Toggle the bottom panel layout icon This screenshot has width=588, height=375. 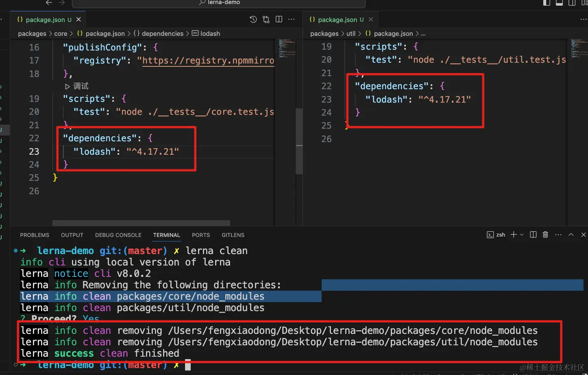coord(559,3)
